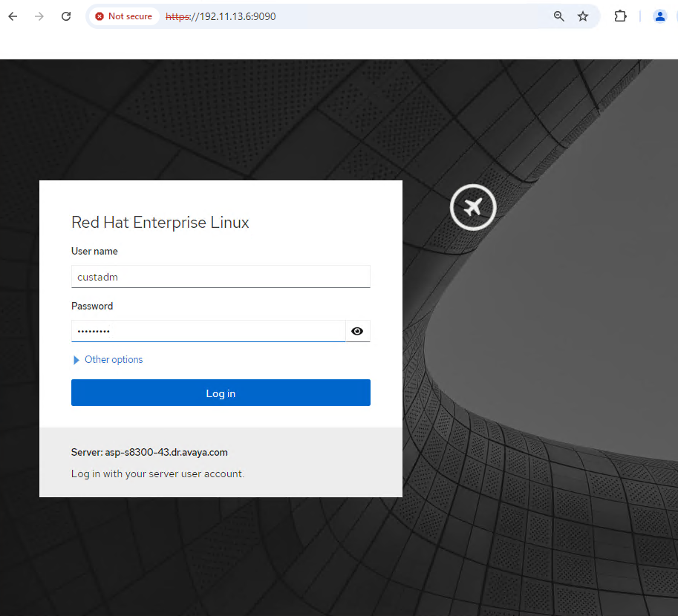Show password using the eye icon

click(357, 331)
